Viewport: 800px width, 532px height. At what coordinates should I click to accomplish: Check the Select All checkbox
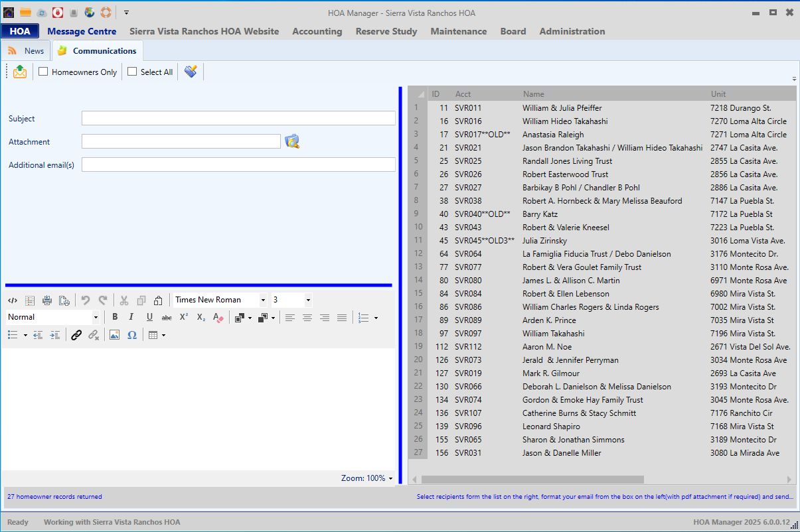[132, 72]
